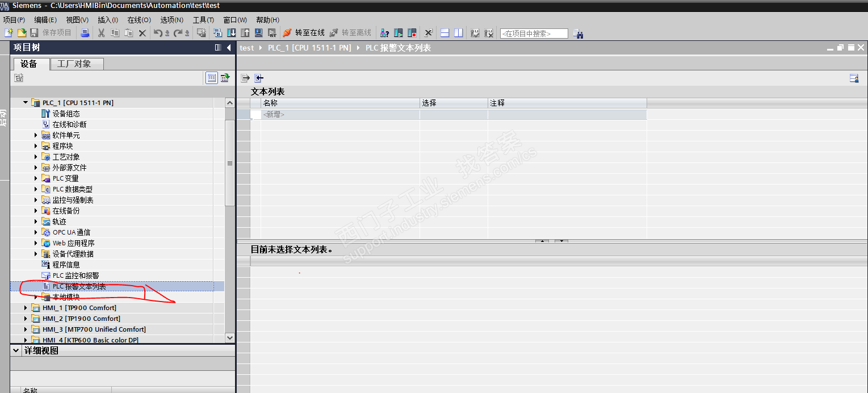Collapse the project tree with arrow icon
This screenshot has width=868, height=393.
pos(229,48)
